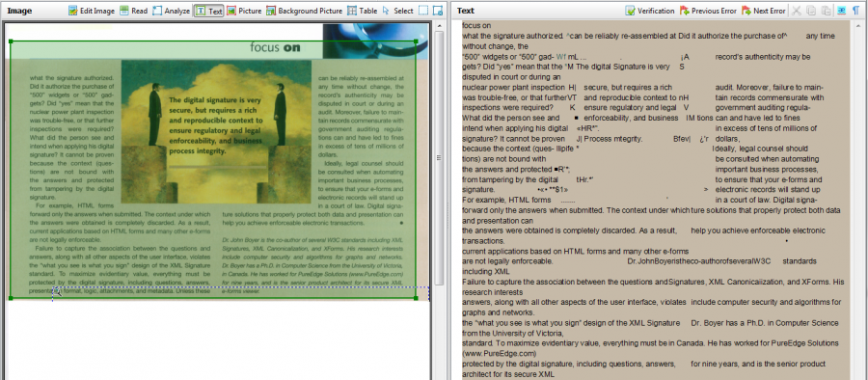Screen dimensions: 868x380
Task: Select the Table area tool
Action: coord(362,11)
